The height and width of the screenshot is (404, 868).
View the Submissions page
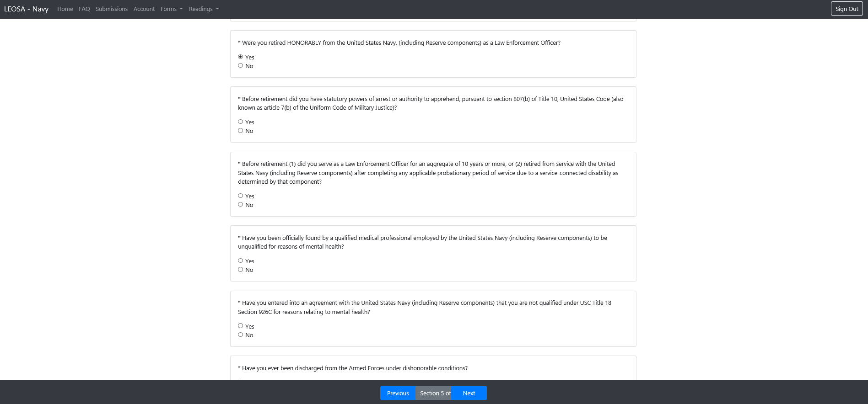tap(112, 9)
